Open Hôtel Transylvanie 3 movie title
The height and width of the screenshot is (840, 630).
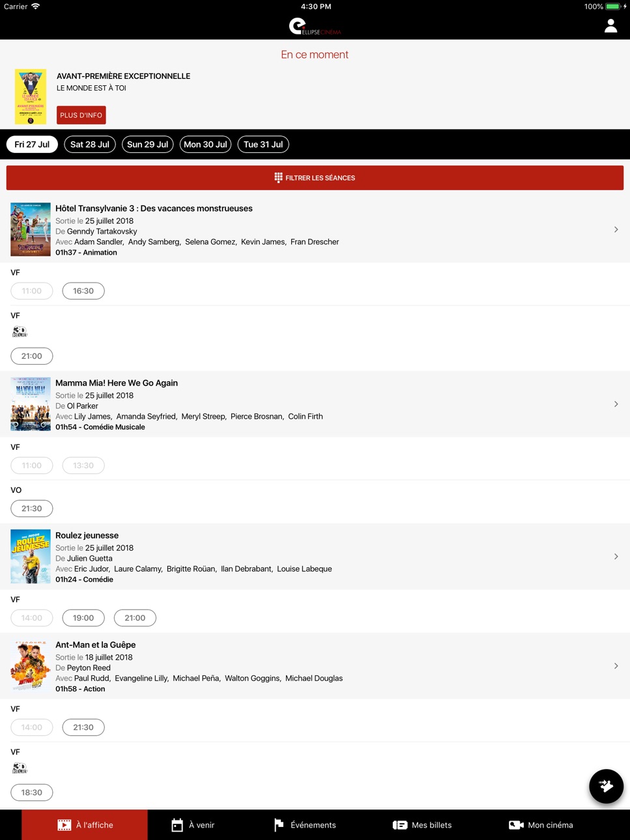[x=154, y=208]
